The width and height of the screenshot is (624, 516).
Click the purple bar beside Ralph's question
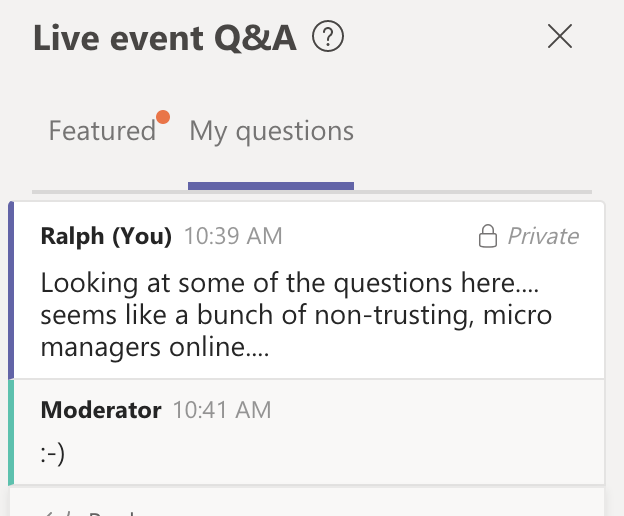click(x=11, y=290)
